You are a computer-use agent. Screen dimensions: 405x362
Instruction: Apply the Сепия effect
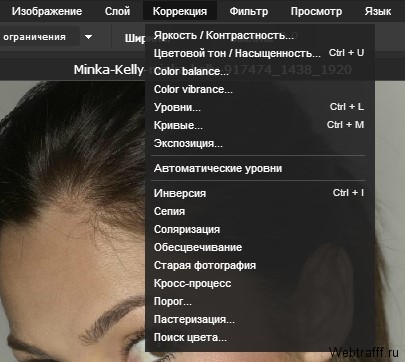[260, 211]
